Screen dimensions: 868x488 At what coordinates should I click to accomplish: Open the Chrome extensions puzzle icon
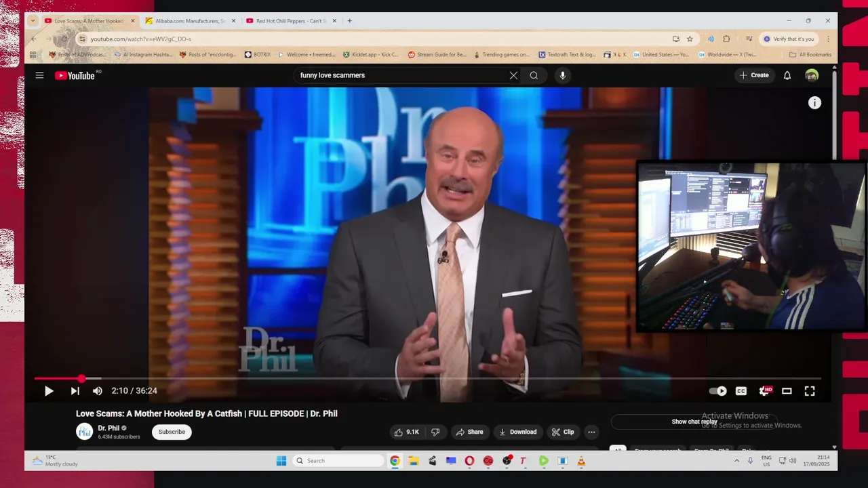tap(726, 39)
